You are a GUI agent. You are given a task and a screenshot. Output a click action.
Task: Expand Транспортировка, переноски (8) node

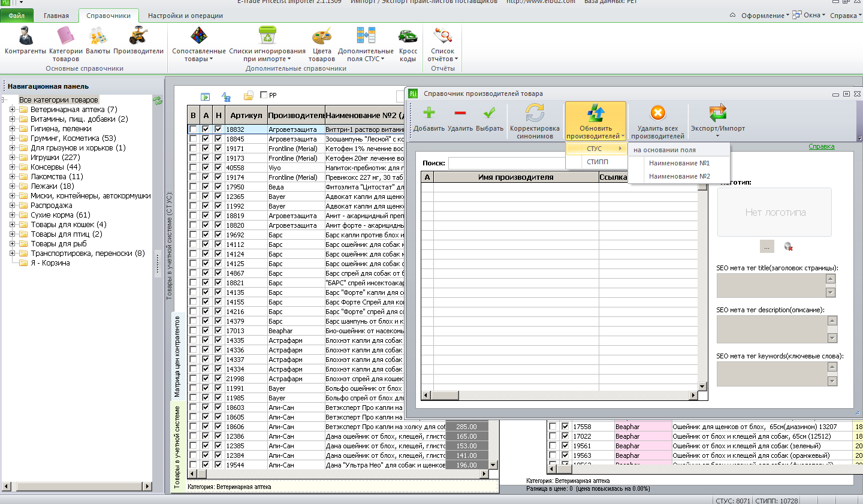coord(12,253)
